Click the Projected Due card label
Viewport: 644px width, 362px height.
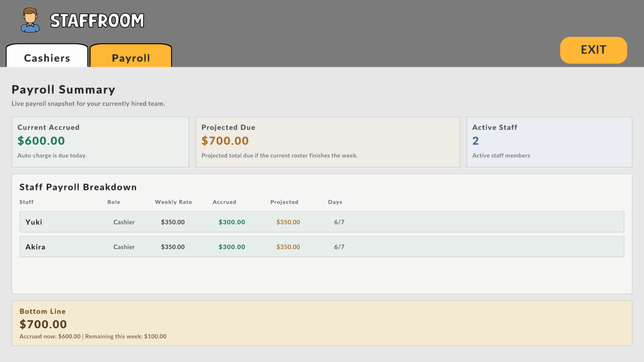[x=228, y=127]
